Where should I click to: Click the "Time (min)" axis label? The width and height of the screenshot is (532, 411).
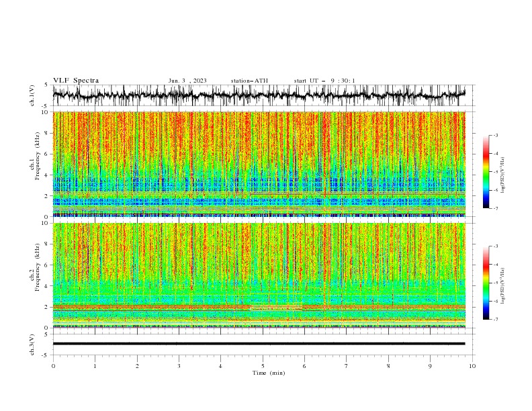coord(269,373)
